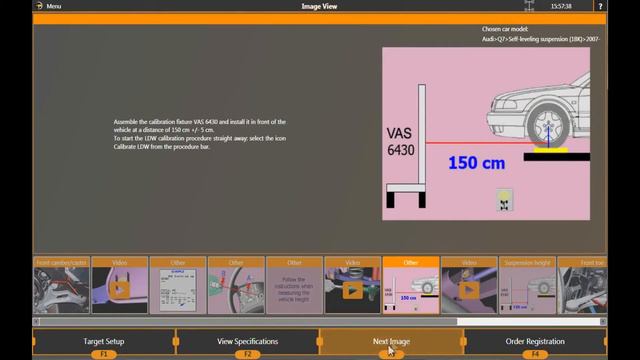
Task: Click the small wheel target icon in the diagram
Action: coord(504,200)
